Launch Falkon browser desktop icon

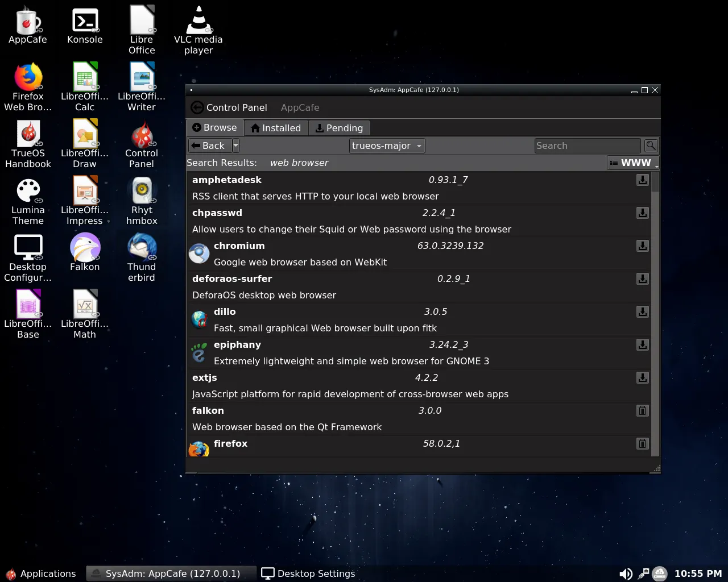[x=85, y=253]
